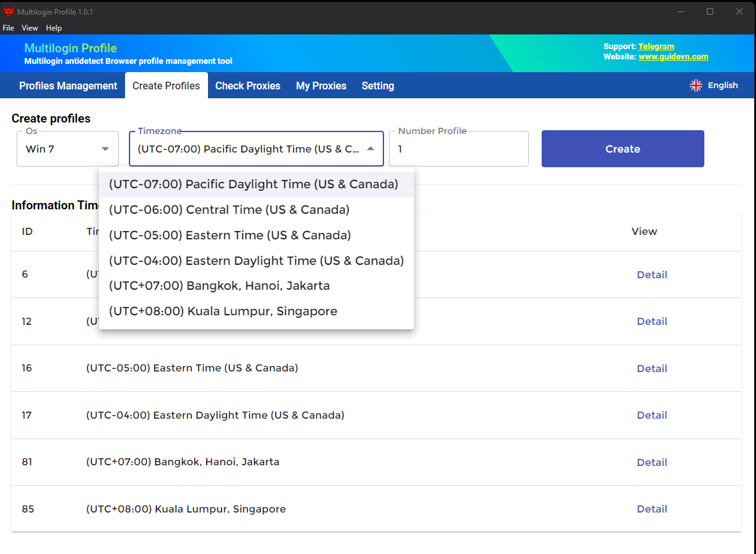Image resolution: width=756 pixels, height=554 pixels.
Task: Focus the Number Profile input field
Action: [x=459, y=149]
